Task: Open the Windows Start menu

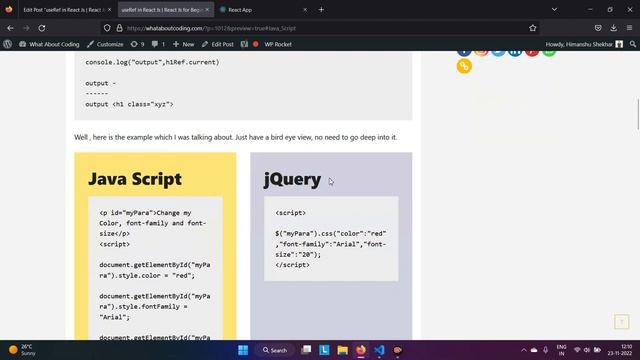Action: 243,350
